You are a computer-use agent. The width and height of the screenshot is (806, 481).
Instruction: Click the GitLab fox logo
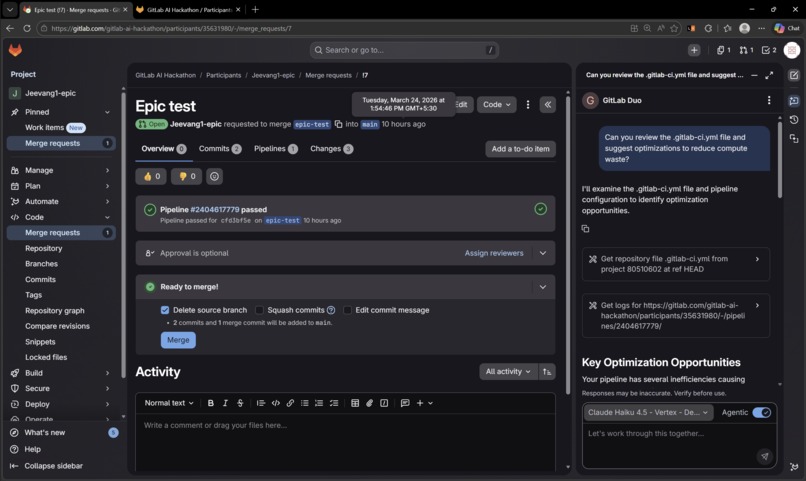15,50
